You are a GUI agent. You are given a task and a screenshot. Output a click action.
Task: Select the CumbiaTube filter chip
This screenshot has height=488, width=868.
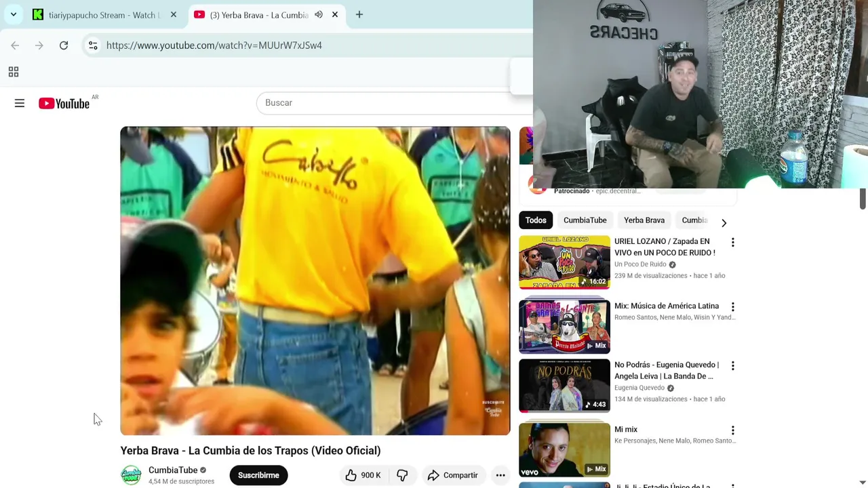click(x=585, y=220)
